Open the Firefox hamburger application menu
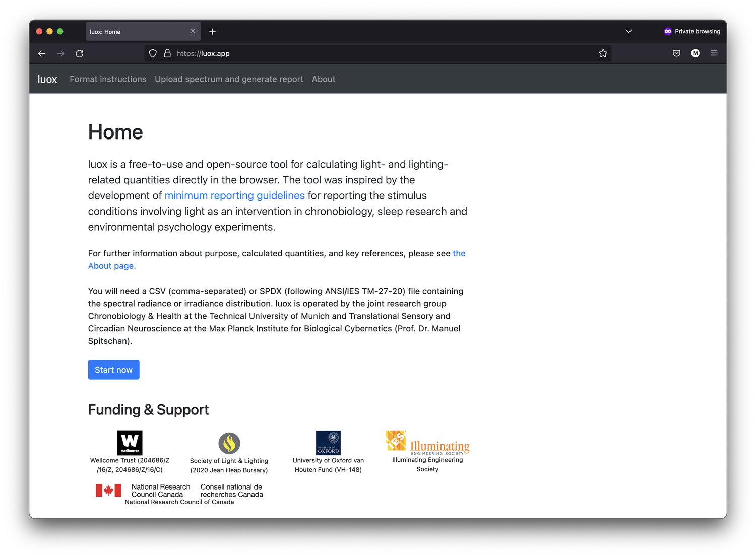 [714, 53]
